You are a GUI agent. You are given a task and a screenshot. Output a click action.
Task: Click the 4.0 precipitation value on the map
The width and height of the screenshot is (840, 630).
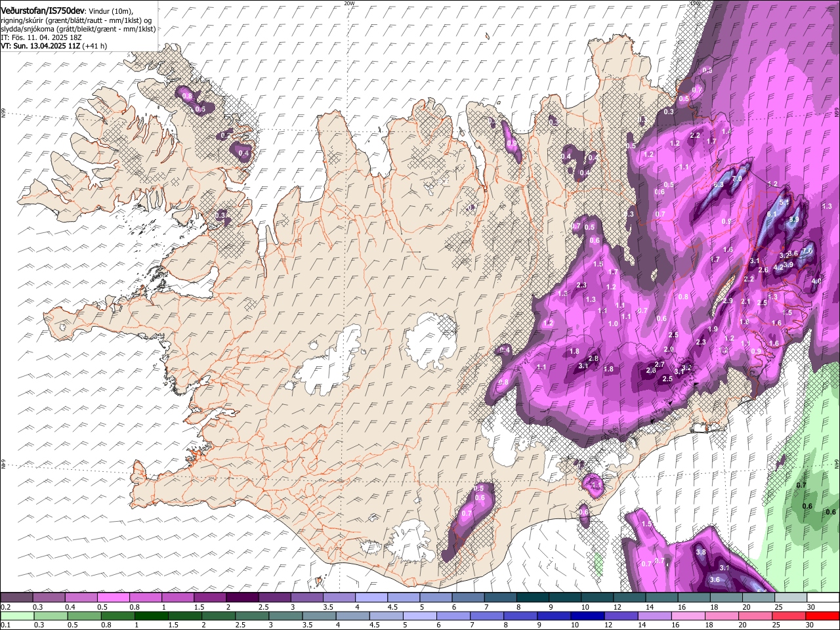coord(816,281)
